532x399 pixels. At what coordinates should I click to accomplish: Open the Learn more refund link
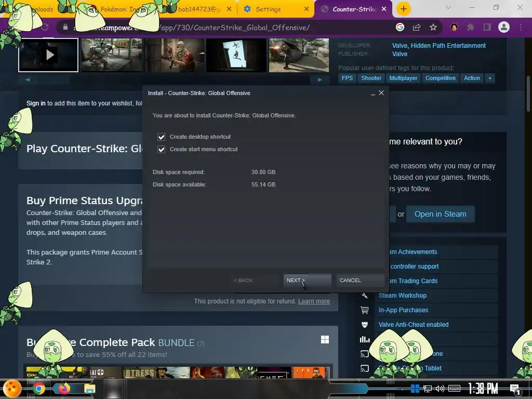(x=314, y=301)
